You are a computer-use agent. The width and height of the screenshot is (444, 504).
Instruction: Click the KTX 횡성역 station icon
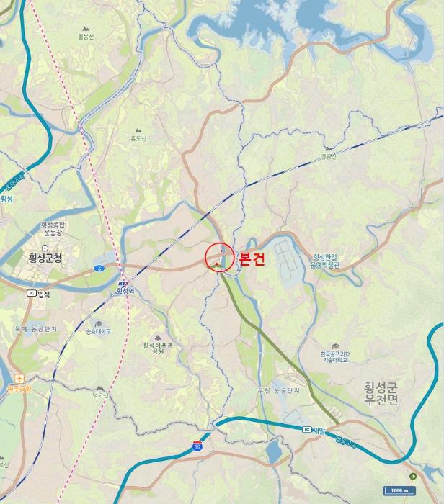pyautogui.click(x=123, y=283)
